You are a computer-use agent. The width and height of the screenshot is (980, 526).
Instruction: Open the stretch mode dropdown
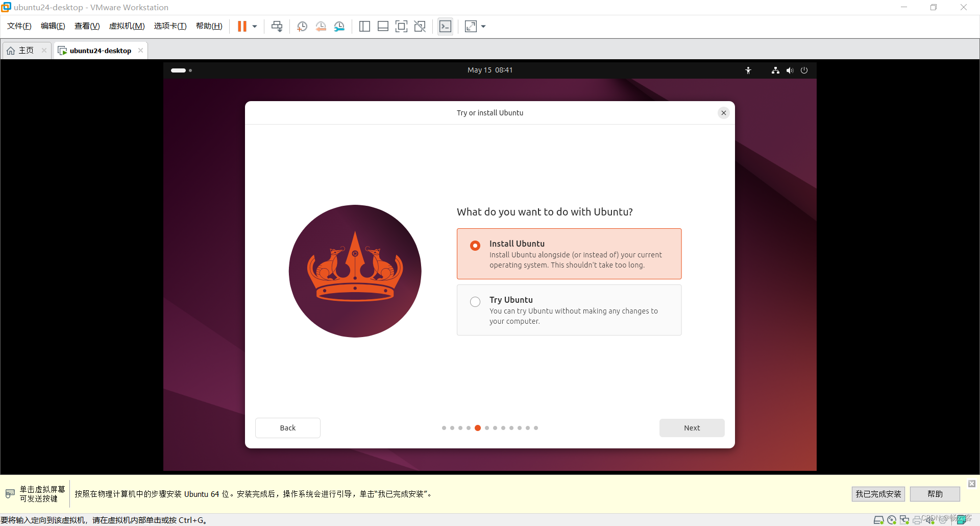tap(483, 26)
